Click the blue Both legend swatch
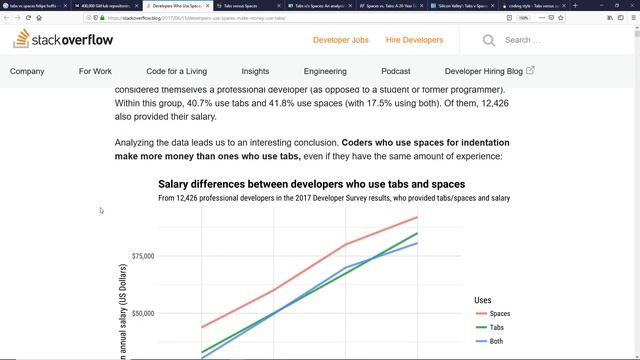The height and width of the screenshot is (360, 640). coord(481,341)
